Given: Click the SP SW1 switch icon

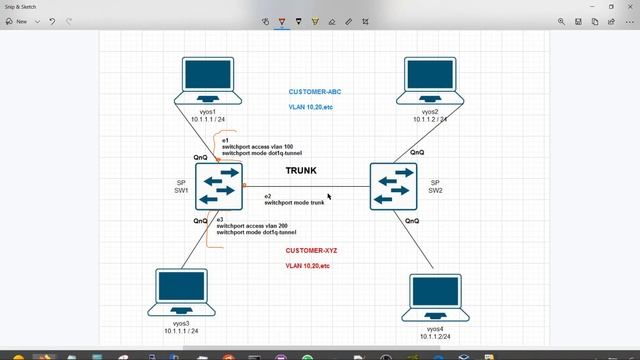Looking at the screenshot, I should pyautogui.click(x=219, y=187).
